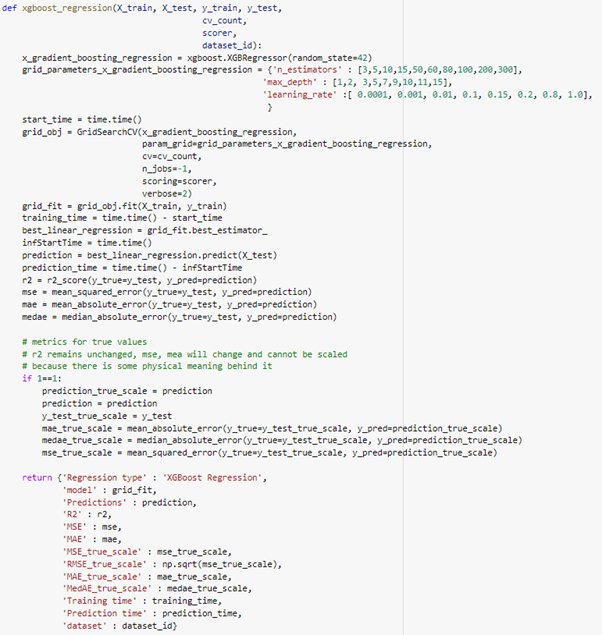Click np.sqrt(mse_true_scale) expression
Screen dimensions: 602x635
222,564
